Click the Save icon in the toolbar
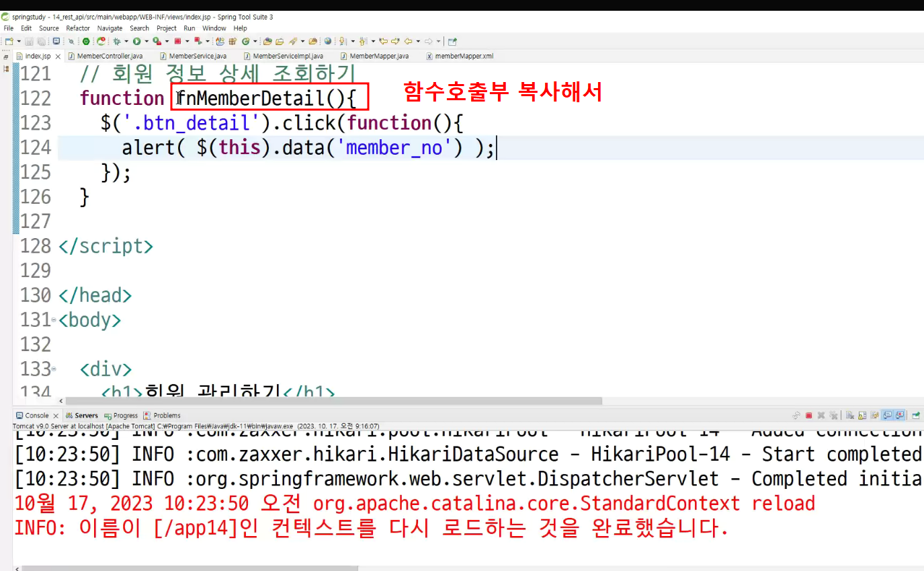924x571 pixels. (30, 41)
